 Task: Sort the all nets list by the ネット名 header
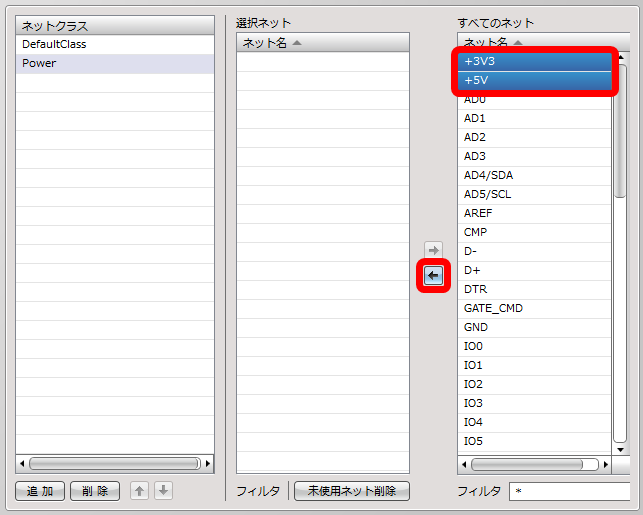[543, 41]
